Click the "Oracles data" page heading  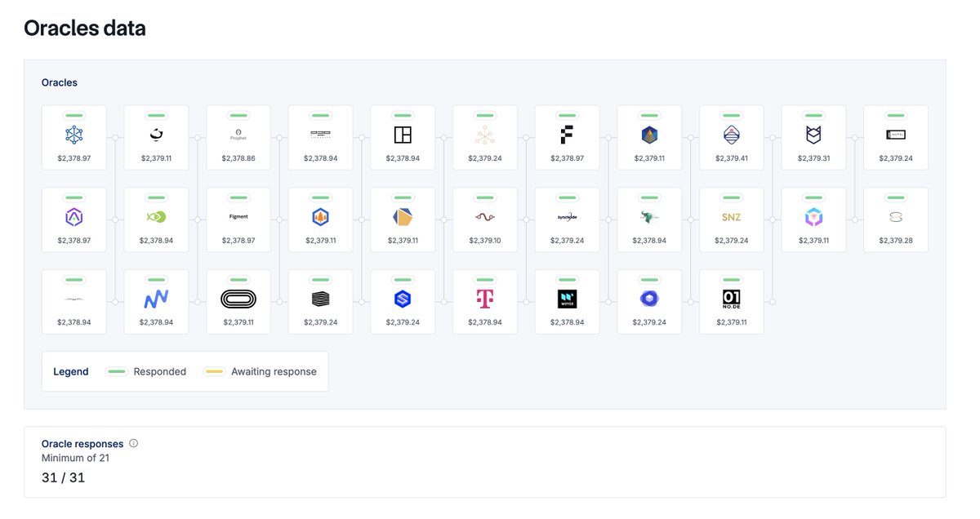[85, 29]
